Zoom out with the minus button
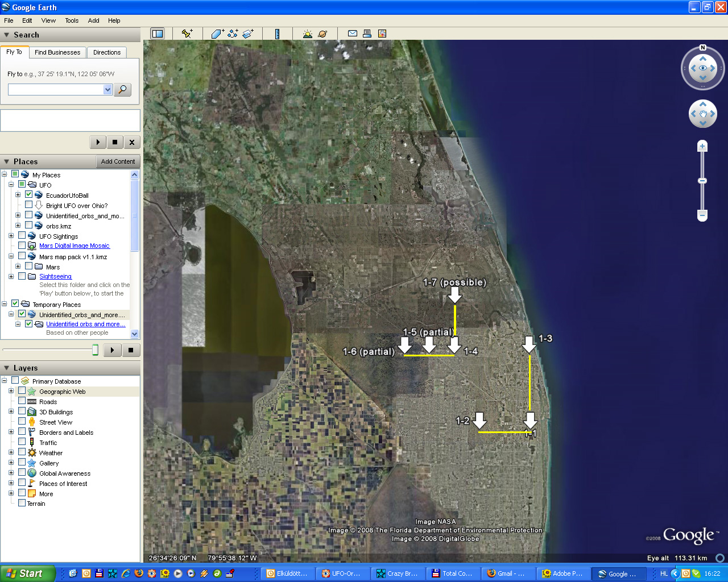 [702, 215]
